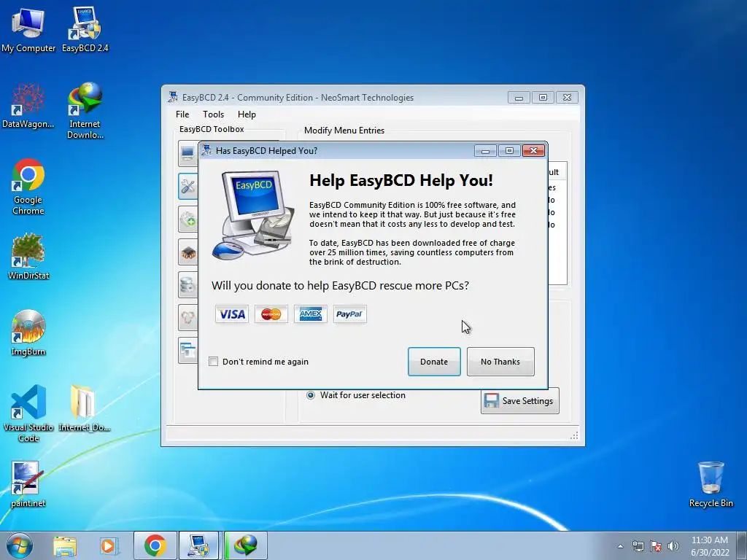Open View Settings in EasyBCD Toolbox sidebar
The width and height of the screenshot is (747, 560).
coord(187,153)
